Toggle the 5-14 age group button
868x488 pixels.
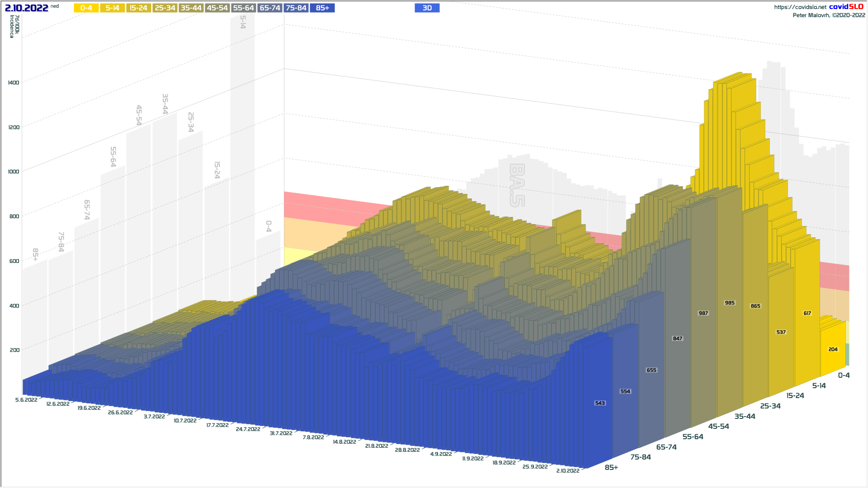click(x=113, y=8)
